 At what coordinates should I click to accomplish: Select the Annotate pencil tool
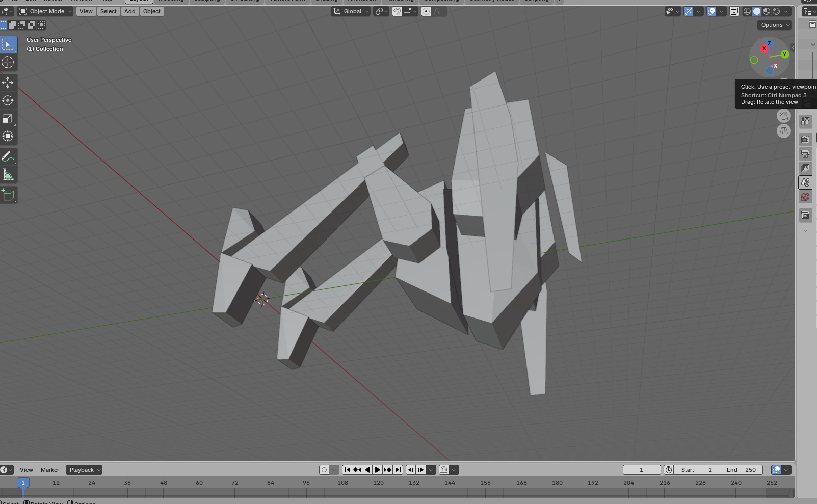click(x=8, y=156)
